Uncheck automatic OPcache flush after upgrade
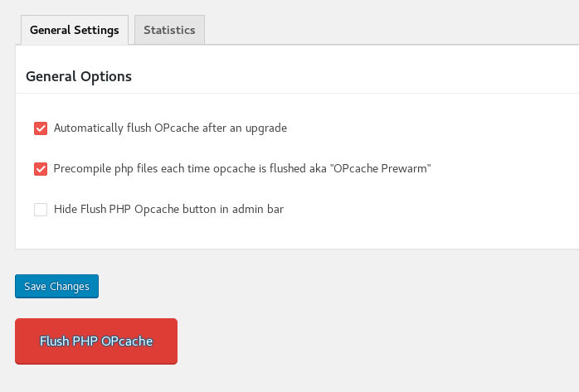This screenshot has height=392, width=579. click(41, 128)
